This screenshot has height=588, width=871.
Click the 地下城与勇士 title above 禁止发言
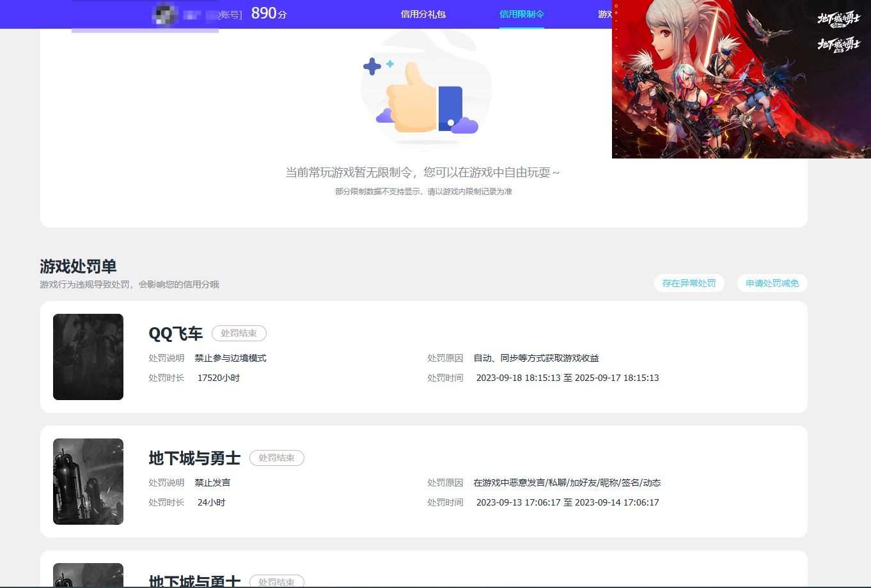194,458
